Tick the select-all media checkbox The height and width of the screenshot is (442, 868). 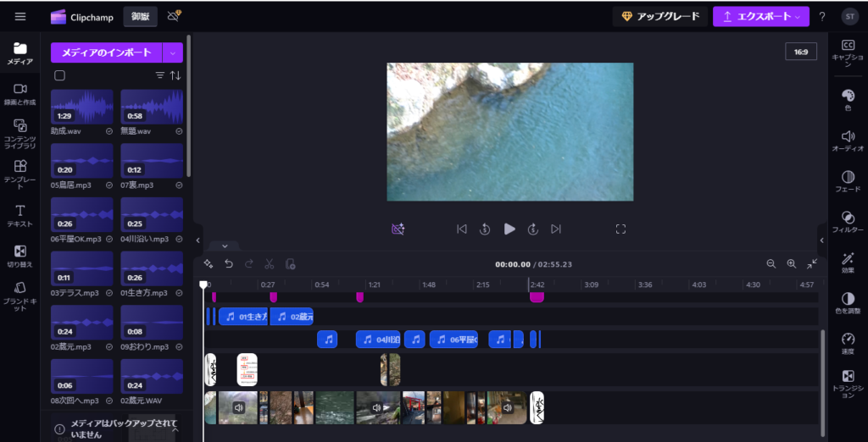click(60, 75)
